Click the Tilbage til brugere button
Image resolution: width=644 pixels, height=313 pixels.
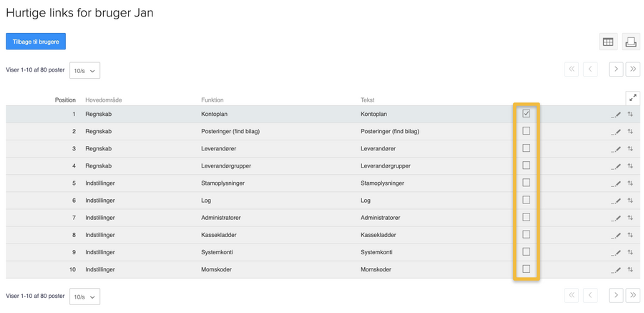click(x=36, y=42)
